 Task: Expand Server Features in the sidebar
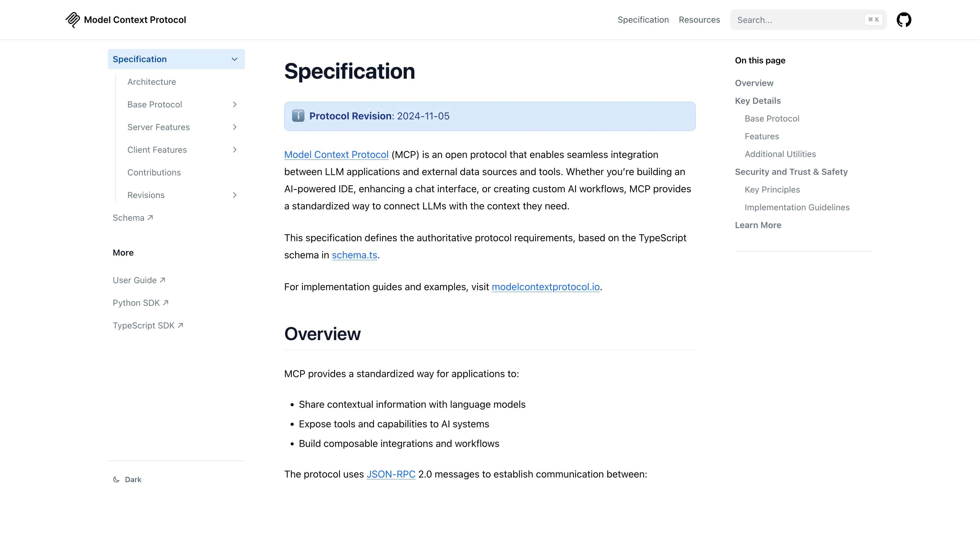pyautogui.click(x=234, y=127)
